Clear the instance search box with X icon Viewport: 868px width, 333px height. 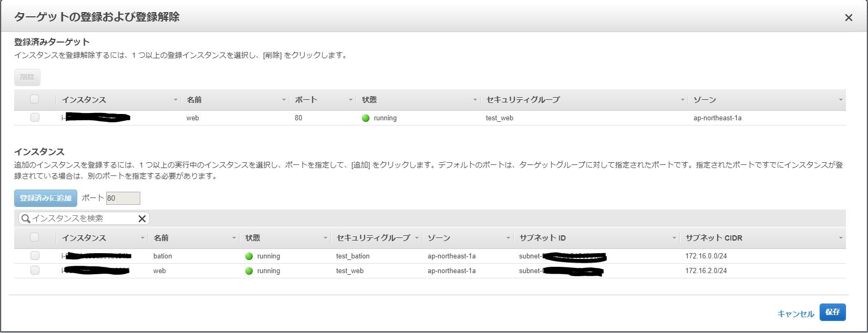tap(142, 218)
